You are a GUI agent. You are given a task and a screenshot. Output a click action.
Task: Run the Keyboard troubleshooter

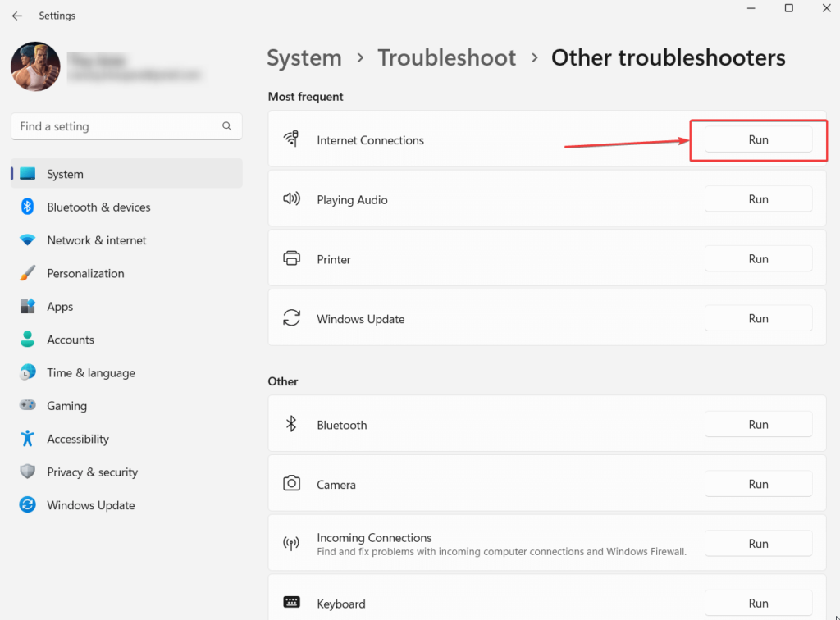758,604
